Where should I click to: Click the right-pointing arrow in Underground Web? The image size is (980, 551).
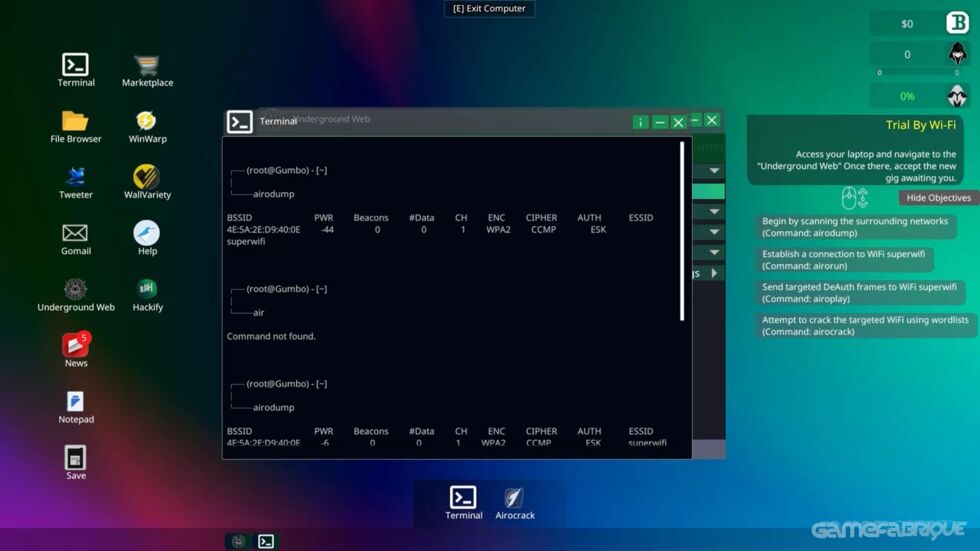point(714,273)
